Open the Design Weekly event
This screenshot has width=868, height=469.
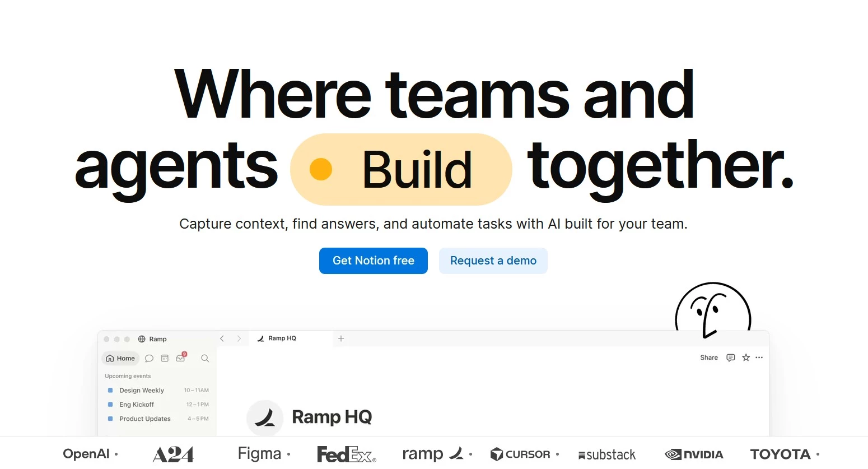point(158,391)
